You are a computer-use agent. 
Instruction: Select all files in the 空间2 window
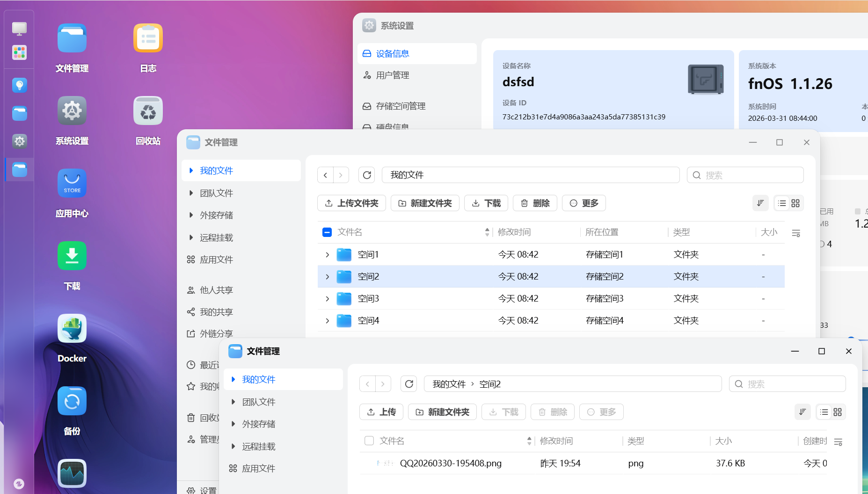pyautogui.click(x=369, y=441)
